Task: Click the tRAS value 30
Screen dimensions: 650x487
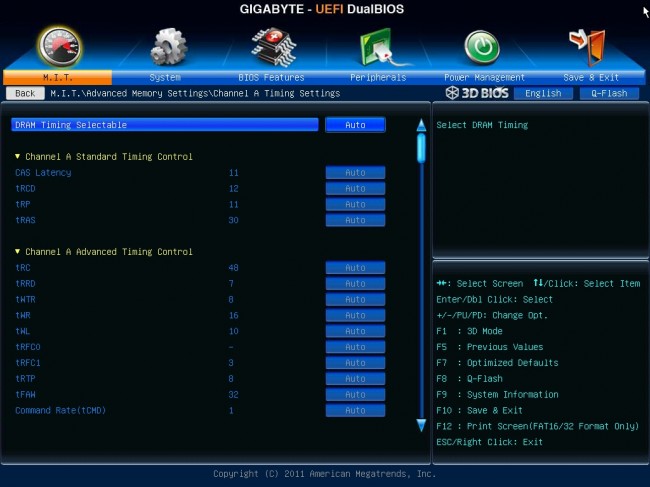Action: pos(233,220)
